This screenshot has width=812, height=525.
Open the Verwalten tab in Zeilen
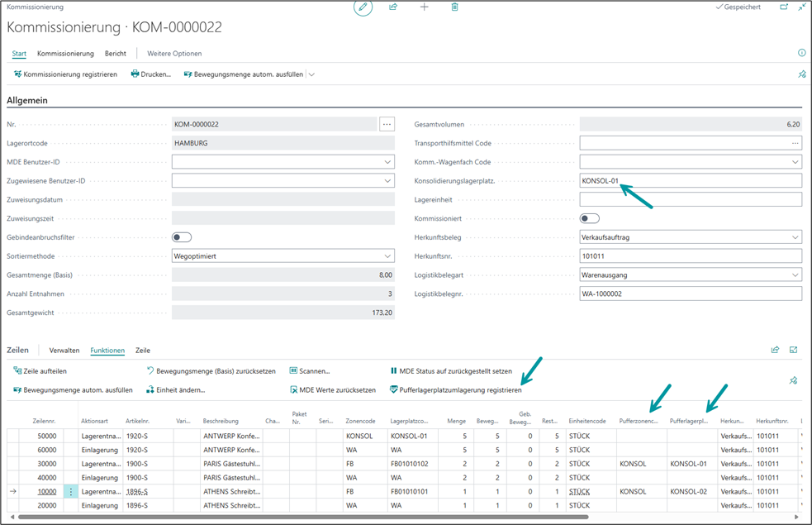point(64,351)
